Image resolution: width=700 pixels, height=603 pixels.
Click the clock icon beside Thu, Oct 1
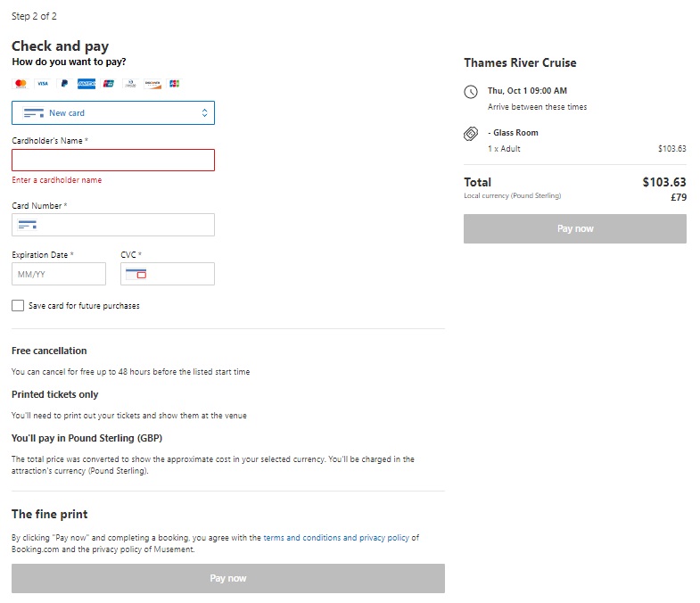click(x=471, y=92)
